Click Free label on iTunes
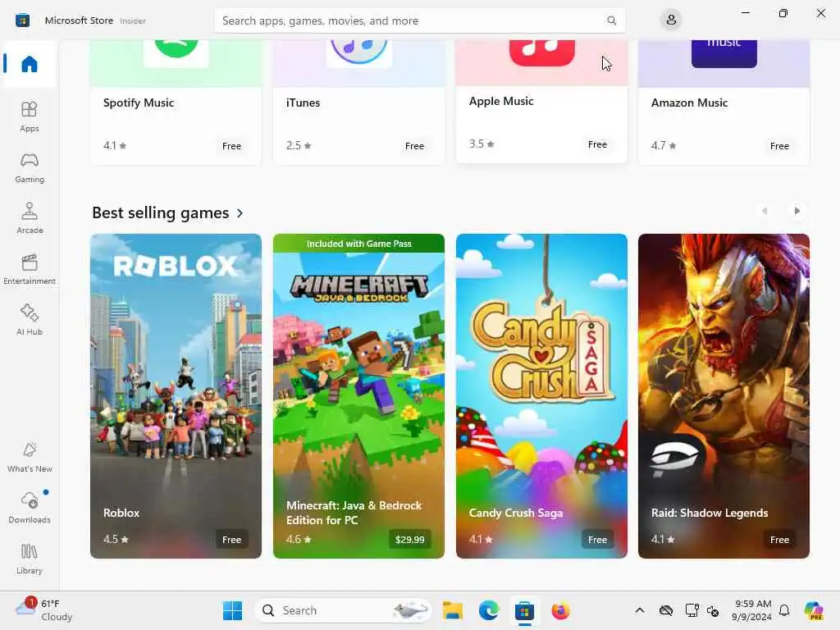 coord(414,146)
